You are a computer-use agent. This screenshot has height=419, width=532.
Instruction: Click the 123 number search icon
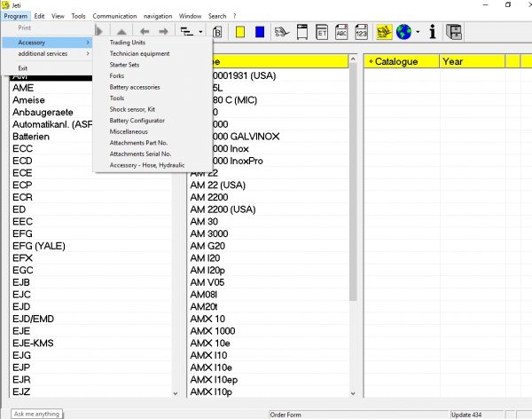361,32
